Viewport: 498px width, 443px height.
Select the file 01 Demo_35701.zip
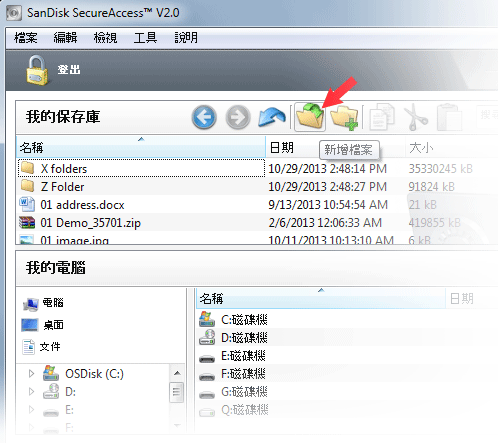(90, 223)
